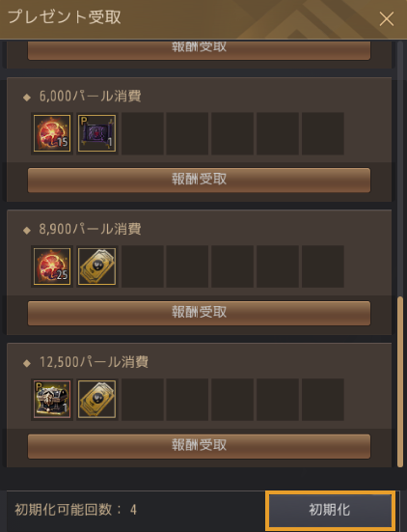Click the empty third slot in 8,900 tier
407x532 pixels.
[143, 266]
